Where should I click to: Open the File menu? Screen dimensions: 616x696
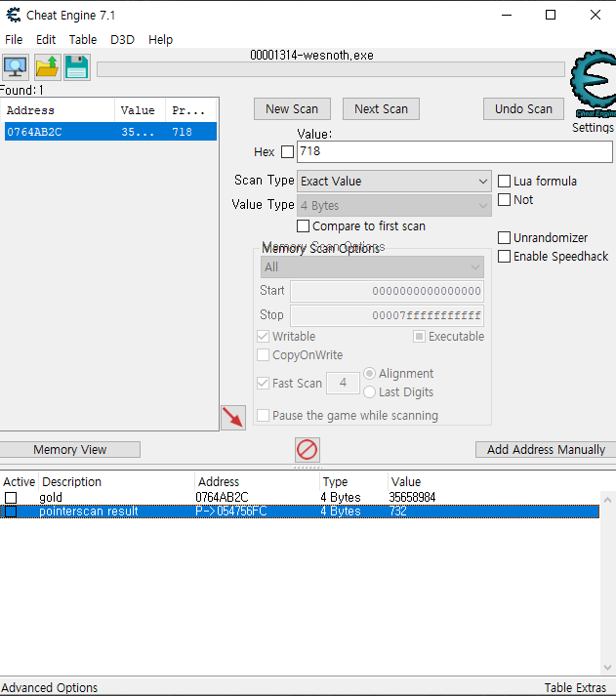tap(14, 39)
